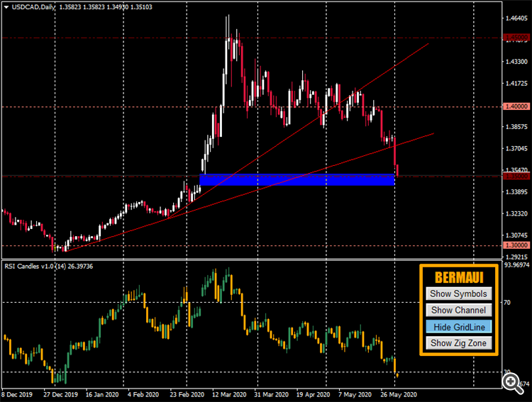The image size is (532, 402).
Task: Click the BERMAUI panel title
Action: (459, 277)
